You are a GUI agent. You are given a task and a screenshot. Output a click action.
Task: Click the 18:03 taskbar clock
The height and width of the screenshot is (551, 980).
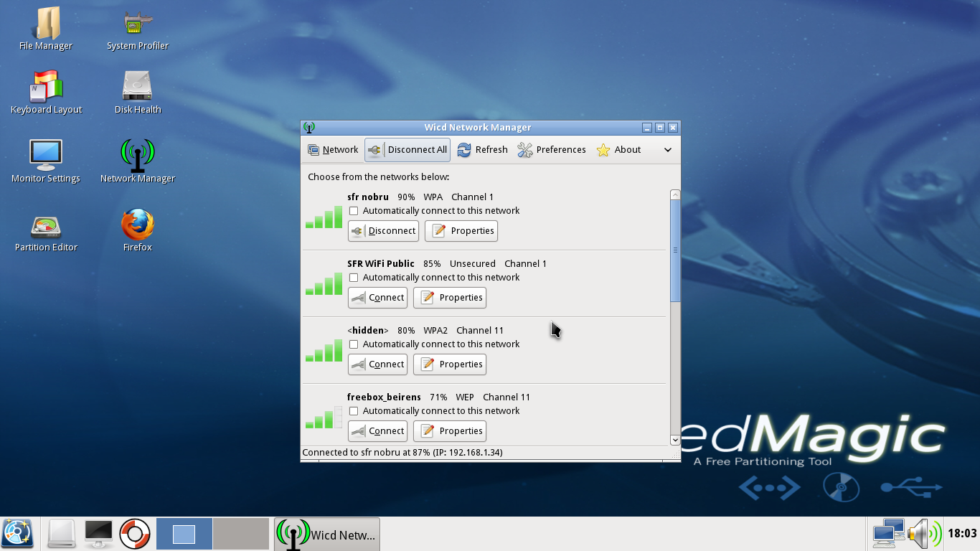click(x=962, y=534)
